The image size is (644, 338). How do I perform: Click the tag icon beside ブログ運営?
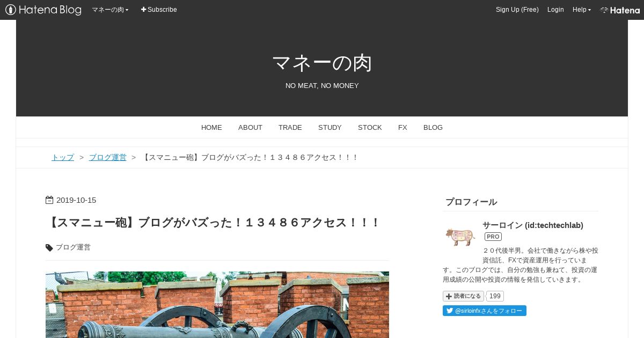(x=49, y=247)
